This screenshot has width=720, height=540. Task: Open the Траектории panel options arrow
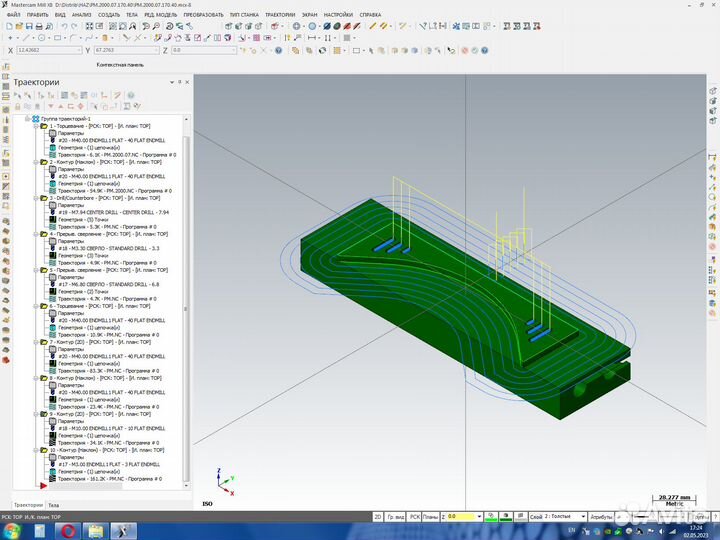[x=172, y=82]
